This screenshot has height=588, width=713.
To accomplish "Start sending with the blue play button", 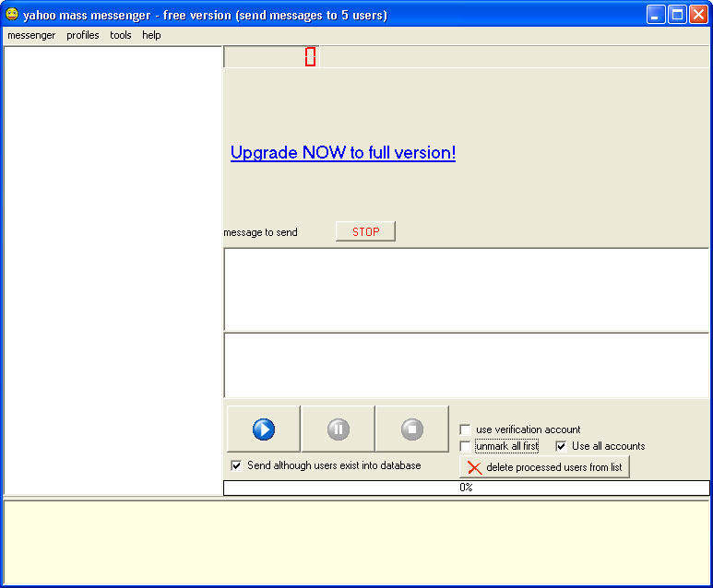I will [263, 429].
